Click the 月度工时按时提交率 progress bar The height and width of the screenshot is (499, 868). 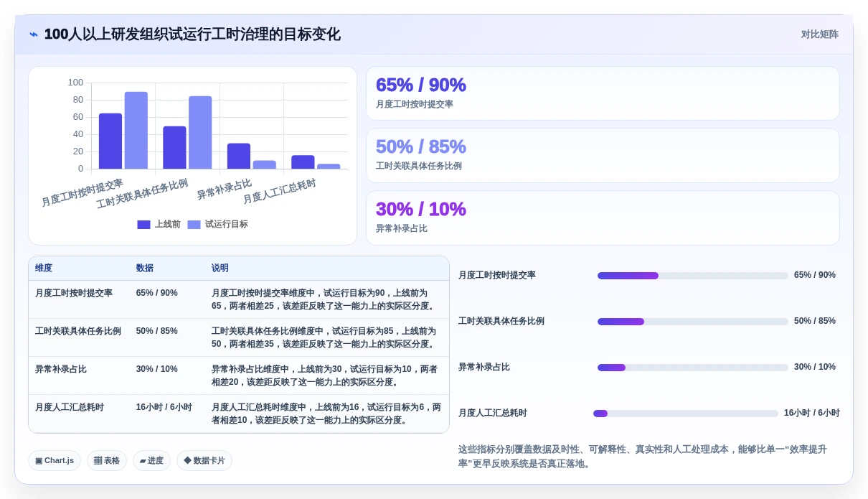(692, 276)
